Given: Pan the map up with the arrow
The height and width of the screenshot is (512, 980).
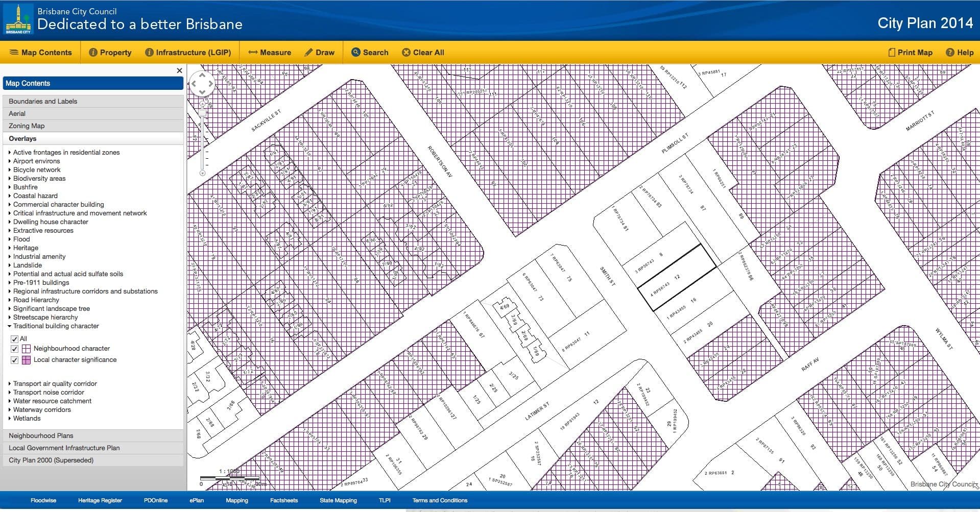Looking at the screenshot, I should coord(202,75).
